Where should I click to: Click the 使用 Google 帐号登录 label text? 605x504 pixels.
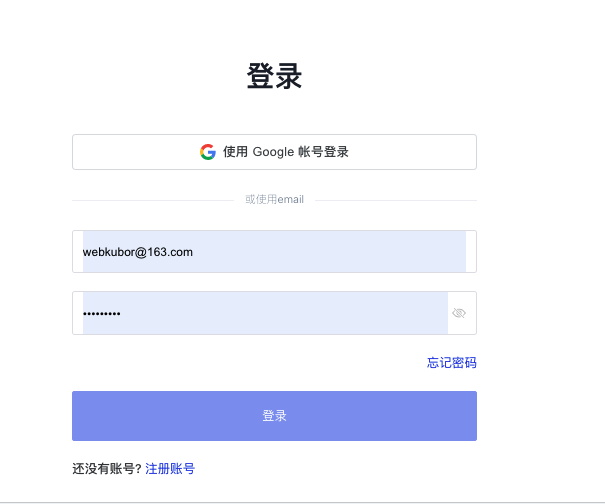pyautogui.click(x=286, y=152)
